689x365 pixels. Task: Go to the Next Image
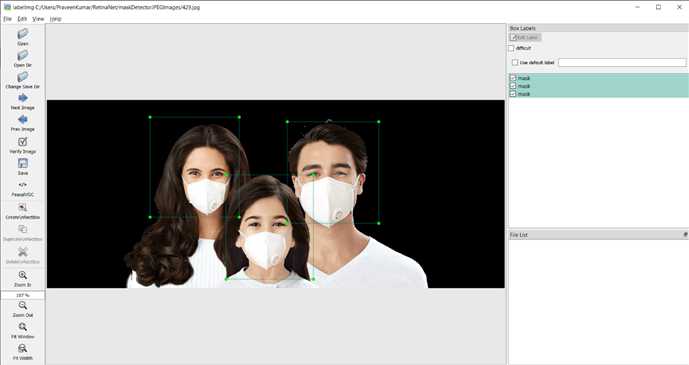click(23, 98)
